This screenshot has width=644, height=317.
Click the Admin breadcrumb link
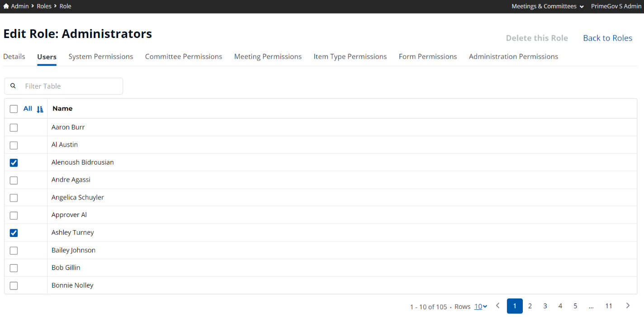20,6
